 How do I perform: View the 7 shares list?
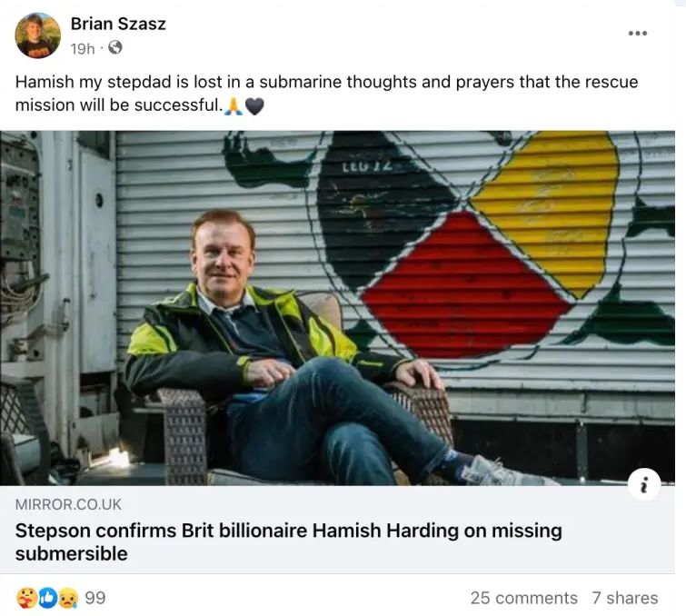(x=624, y=598)
